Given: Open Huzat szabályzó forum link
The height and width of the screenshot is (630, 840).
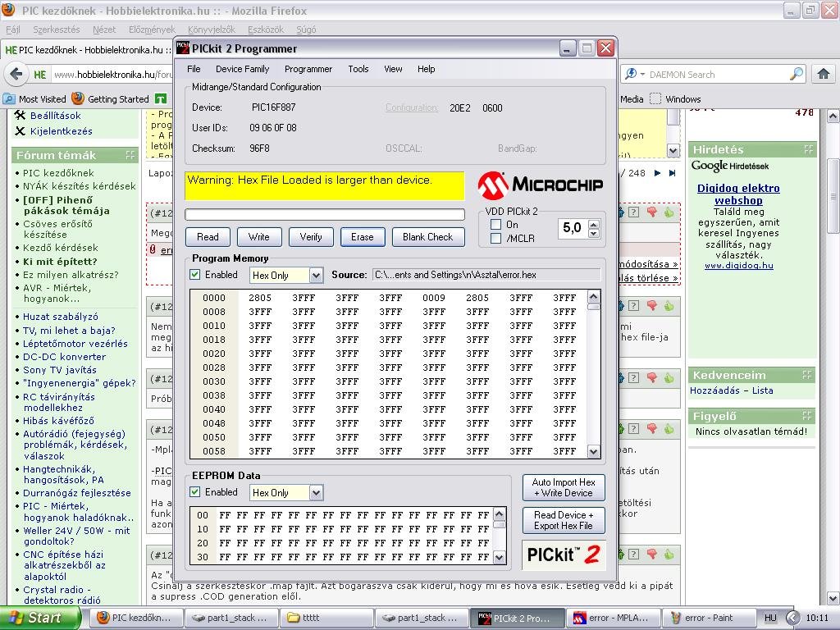Looking at the screenshot, I should coord(61,317).
